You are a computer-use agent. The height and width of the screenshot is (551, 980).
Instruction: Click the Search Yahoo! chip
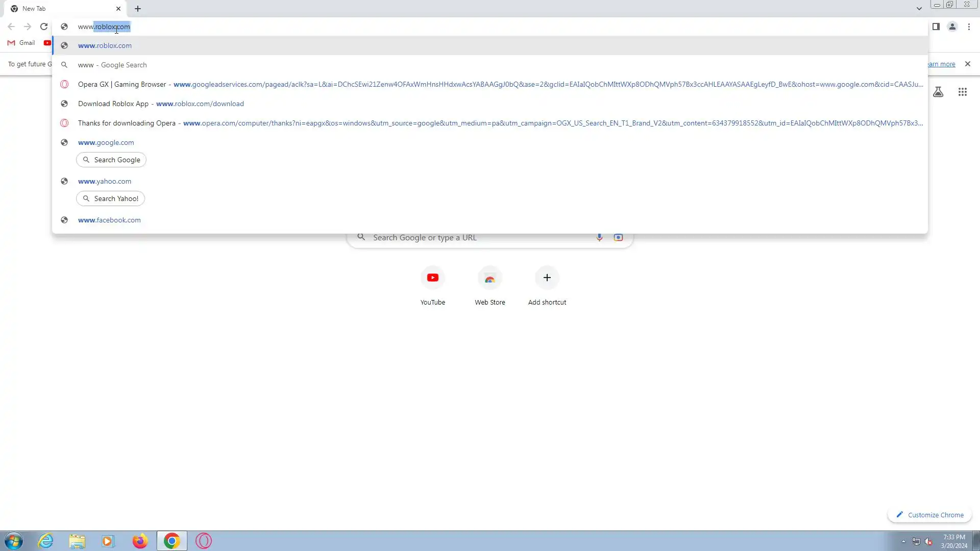click(110, 198)
